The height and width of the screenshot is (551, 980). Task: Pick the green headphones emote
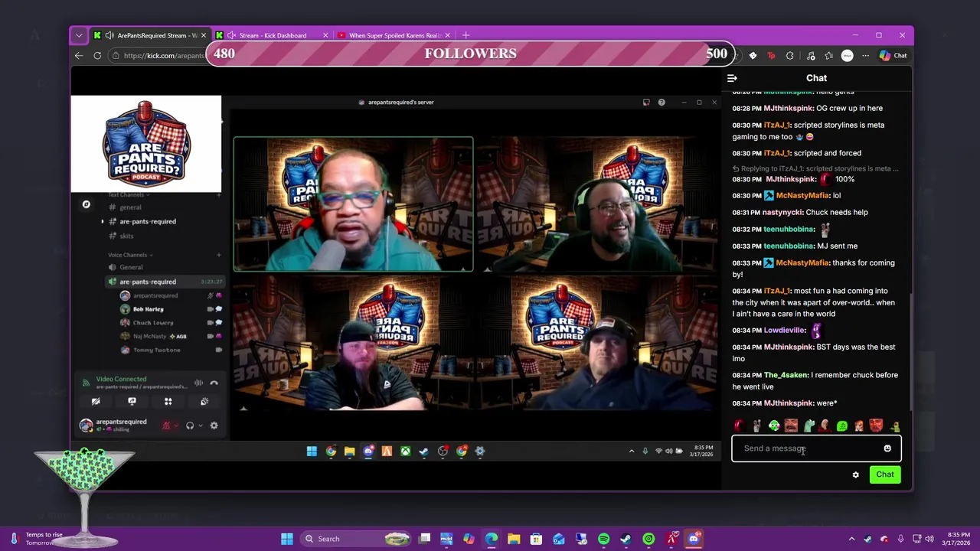tap(774, 425)
